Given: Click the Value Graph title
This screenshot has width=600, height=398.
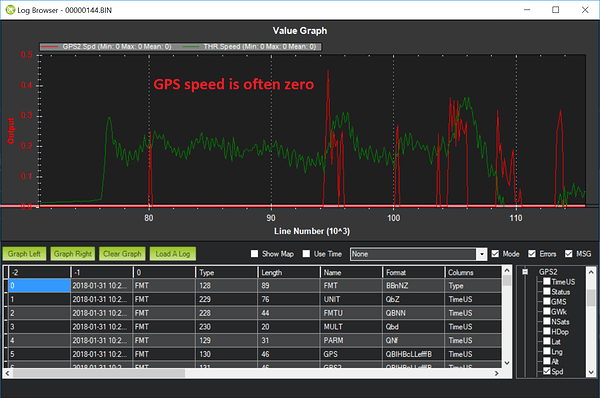Looking at the screenshot, I should (300, 31).
